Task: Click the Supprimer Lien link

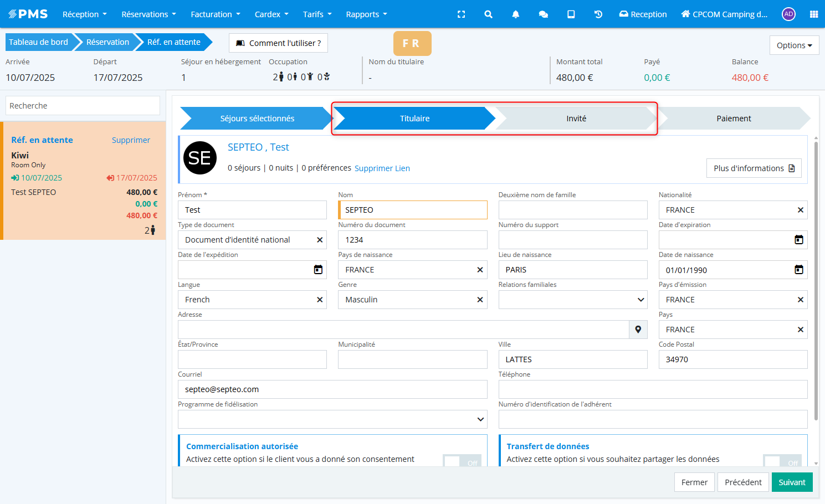Action: click(382, 168)
